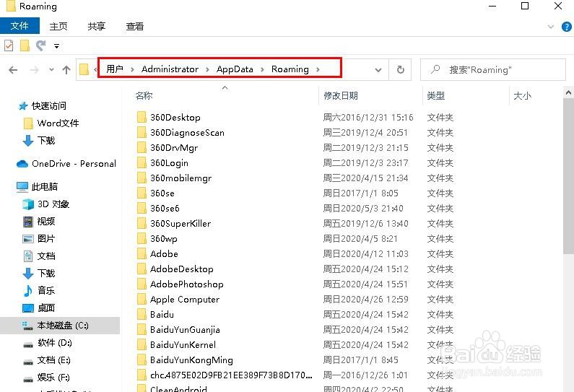Image resolution: width=574 pixels, height=392 pixels.
Task: Sort by the 修改日期 column header
Action: pos(341,96)
